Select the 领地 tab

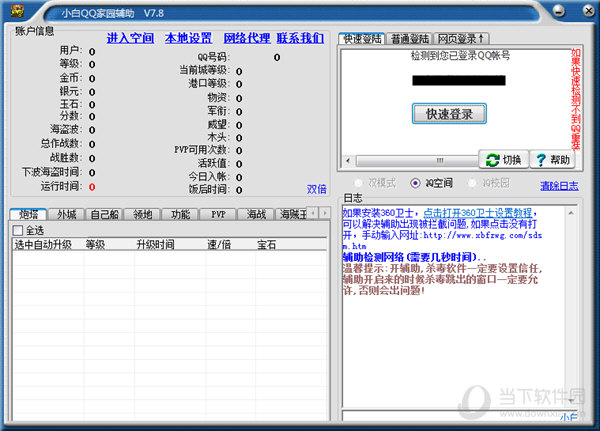tap(142, 214)
